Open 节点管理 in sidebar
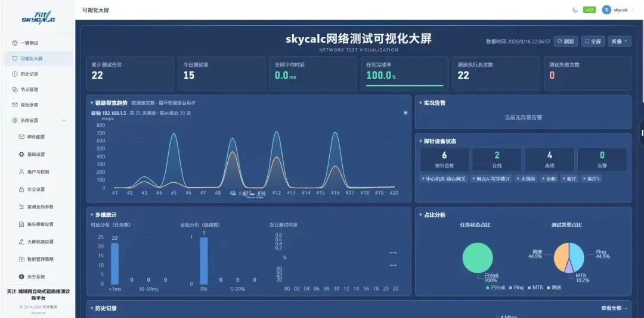Image resolution: width=644 pixels, height=318 pixels. pos(39,89)
